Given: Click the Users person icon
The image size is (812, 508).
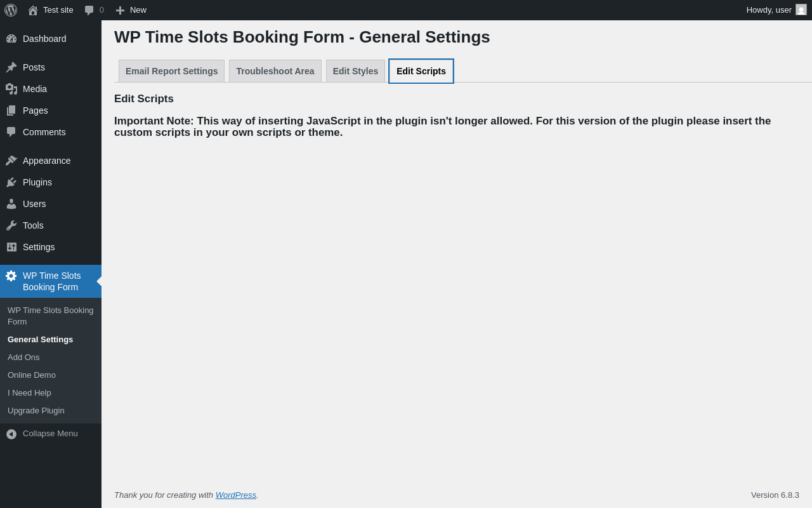Looking at the screenshot, I should tap(11, 204).
